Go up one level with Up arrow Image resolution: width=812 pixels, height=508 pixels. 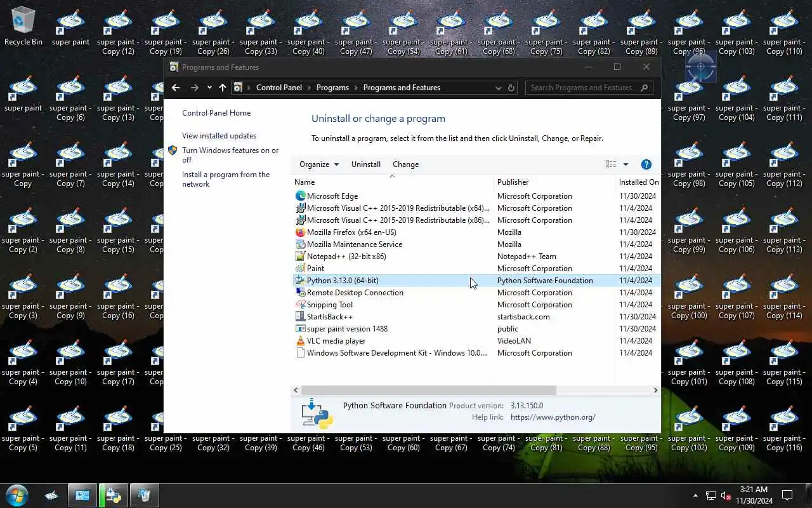(x=223, y=88)
